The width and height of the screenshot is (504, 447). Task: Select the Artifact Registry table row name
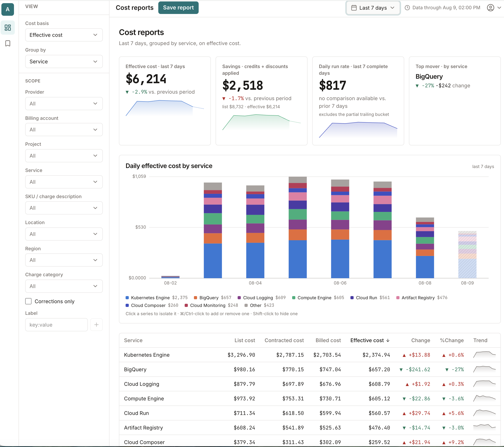tap(143, 428)
